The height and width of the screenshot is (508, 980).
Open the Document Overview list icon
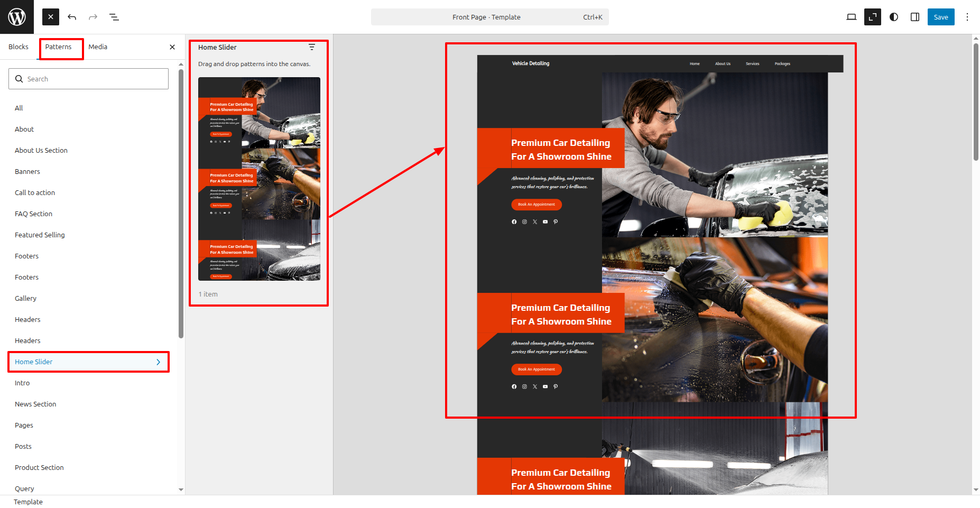[x=114, y=17]
